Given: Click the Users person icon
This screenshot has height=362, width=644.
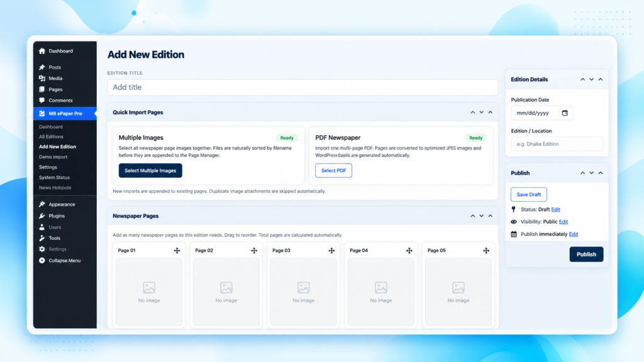Looking at the screenshot, I should pyautogui.click(x=42, y=227).
